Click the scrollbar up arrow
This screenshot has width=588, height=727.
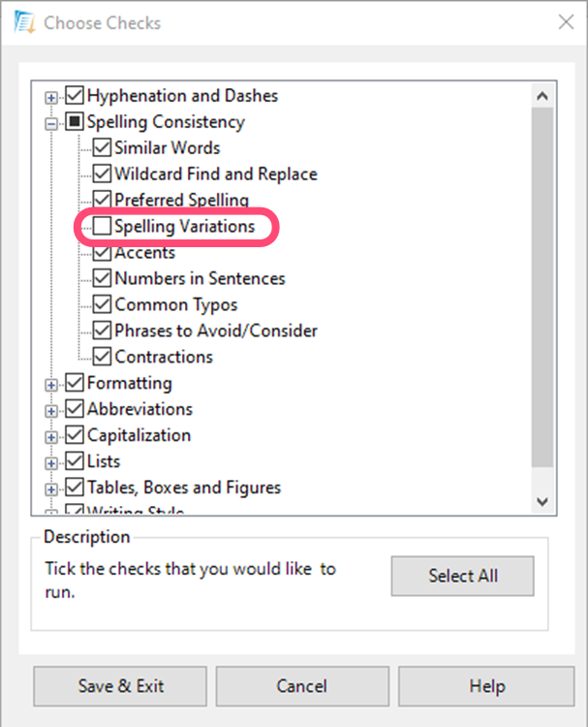pyautogui.click(x=542, y=96)
